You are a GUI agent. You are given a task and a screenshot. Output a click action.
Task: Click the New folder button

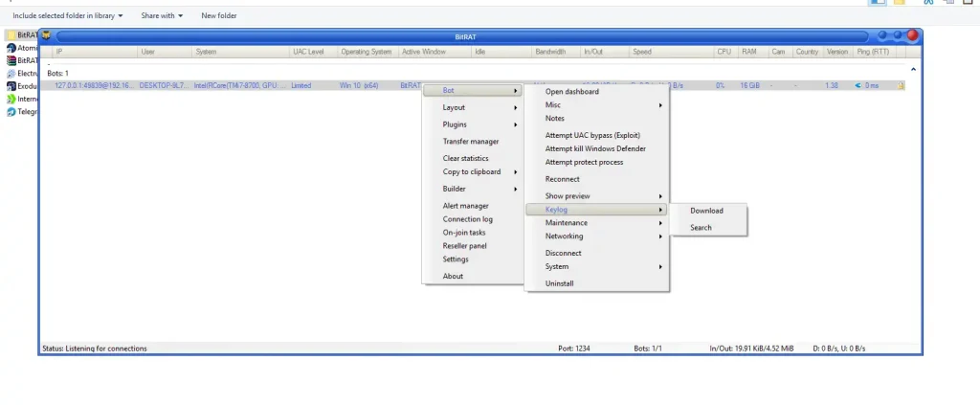219,15
